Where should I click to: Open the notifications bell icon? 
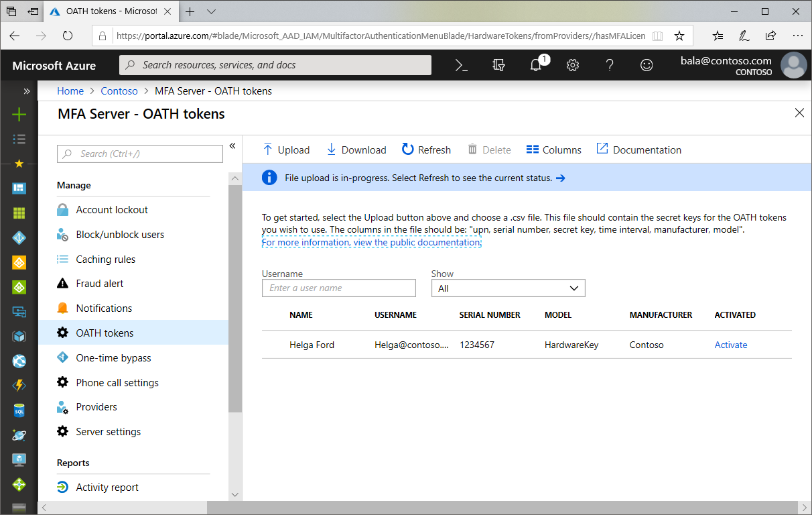(x=536, y=65)
